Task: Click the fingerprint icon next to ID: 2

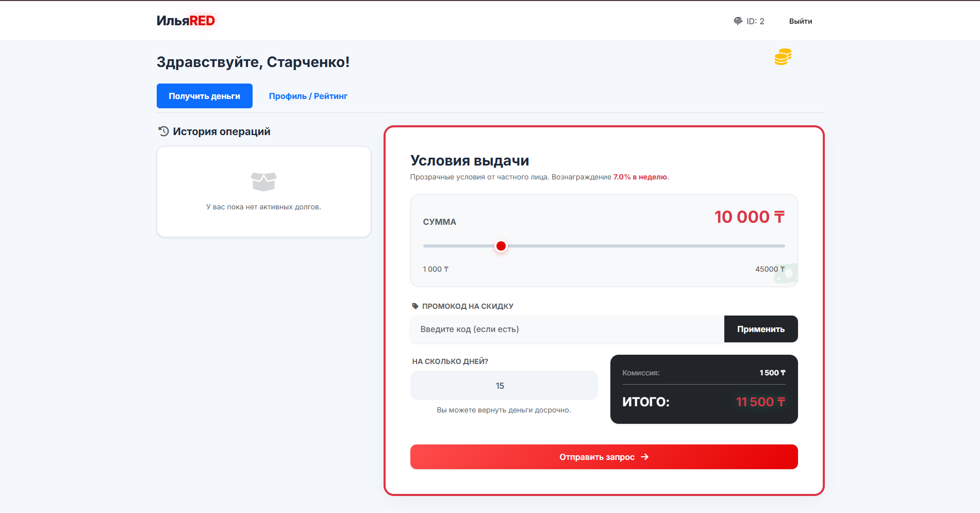Action: click(738, 21)
